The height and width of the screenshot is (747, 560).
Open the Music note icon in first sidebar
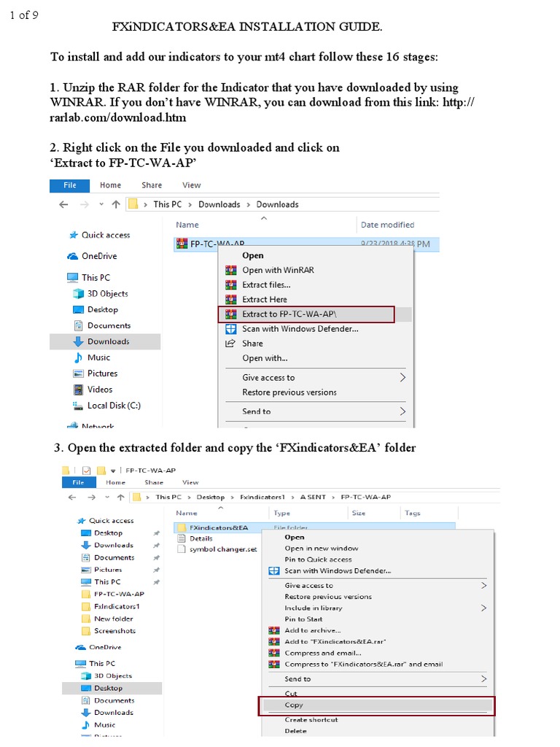tap(78, 357)
